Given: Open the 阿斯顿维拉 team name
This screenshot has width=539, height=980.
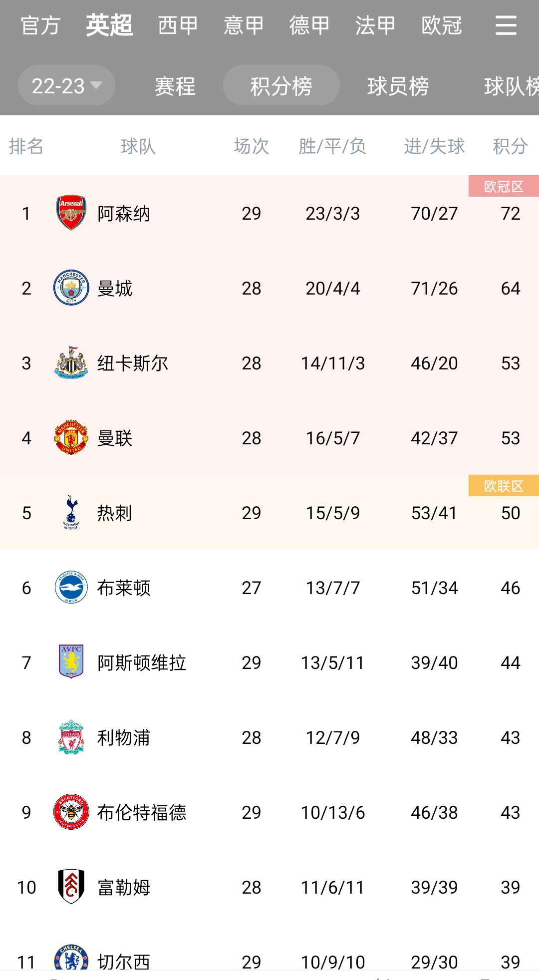Looking at the screenshot, I should [x=142, y=662].
